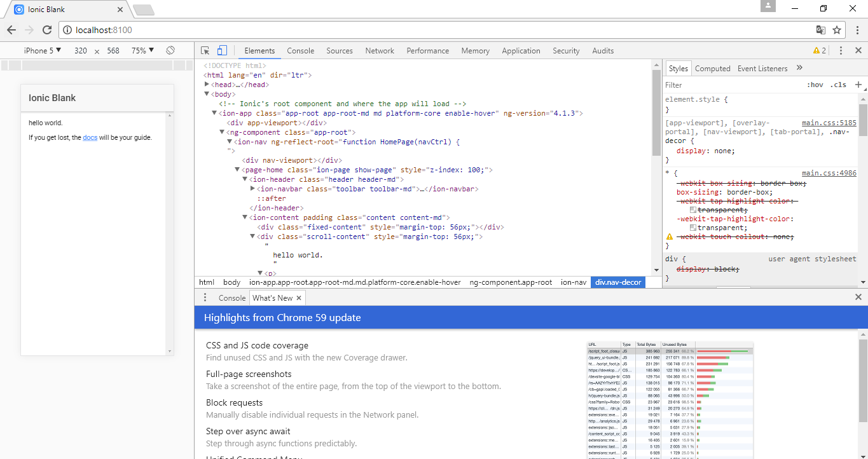Open the Memory tab
The height and width of the screenshot is (459, 868).
[x=476, y=51]
